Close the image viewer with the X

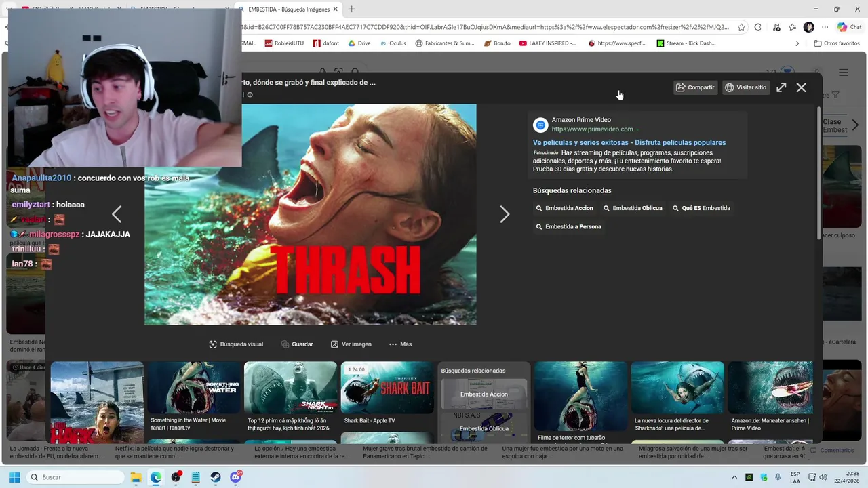click(x=802, y=87)
